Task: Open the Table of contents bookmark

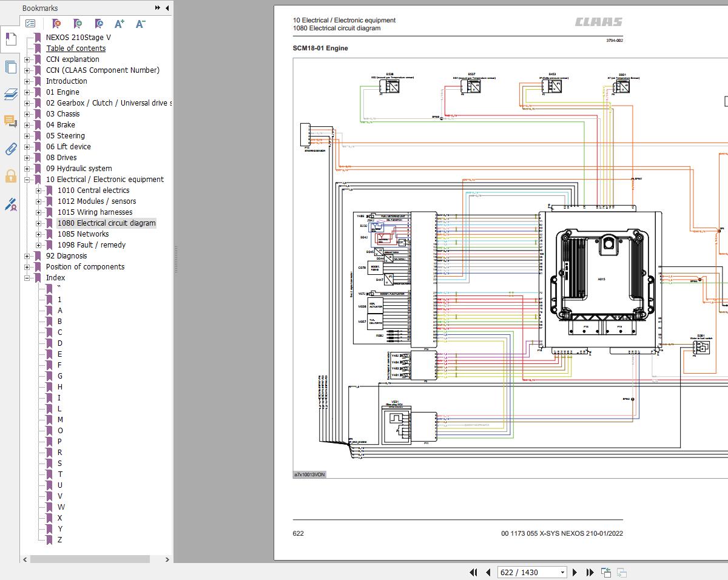Action: pyautogui.click(x=76, y=49)
